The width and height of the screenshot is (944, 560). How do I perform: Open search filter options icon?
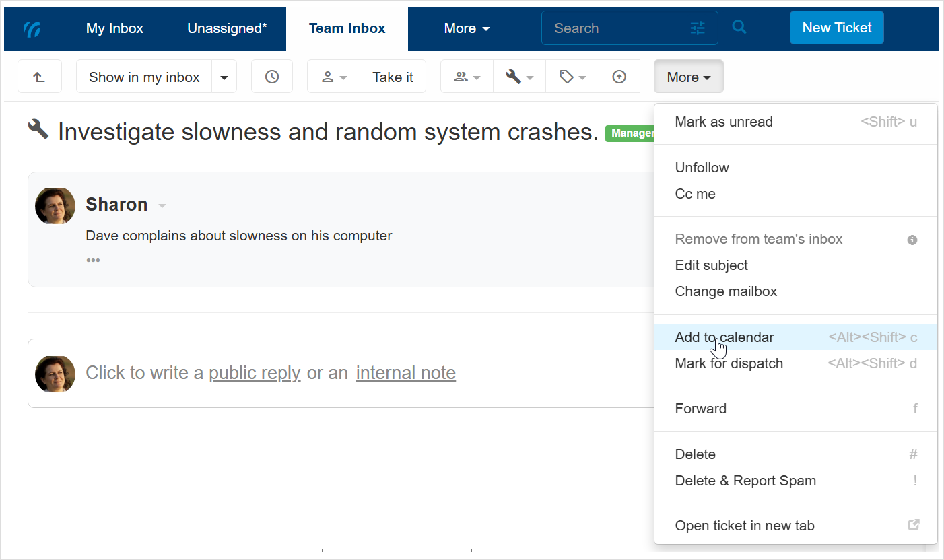698,28
